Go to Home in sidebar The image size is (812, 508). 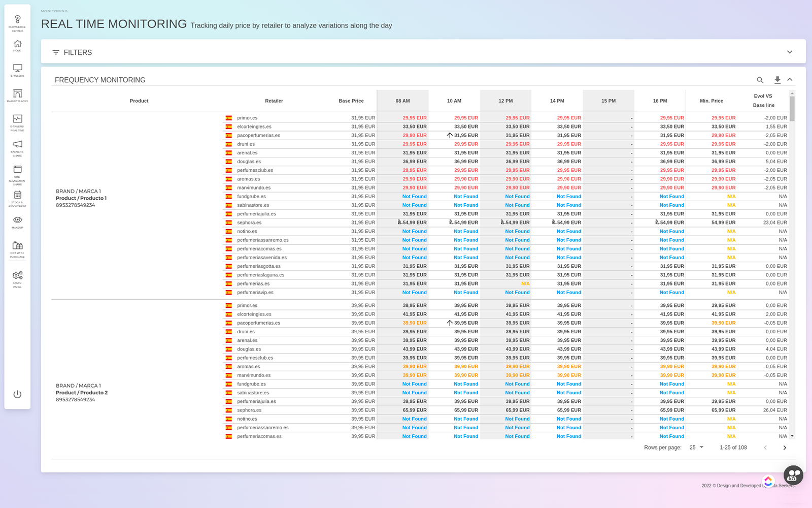click(x=17, y=46)
